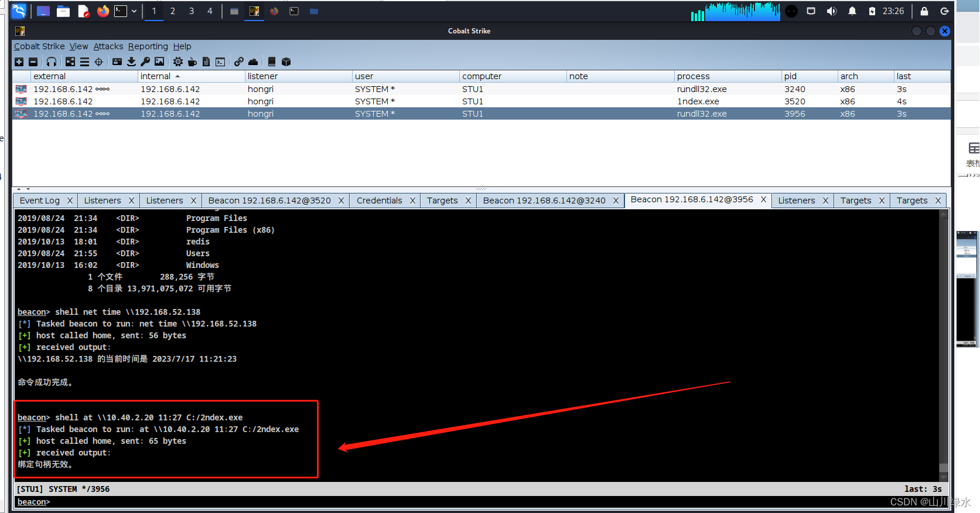
Task: Open the Help menu
Action: click(x=182, y=46)
